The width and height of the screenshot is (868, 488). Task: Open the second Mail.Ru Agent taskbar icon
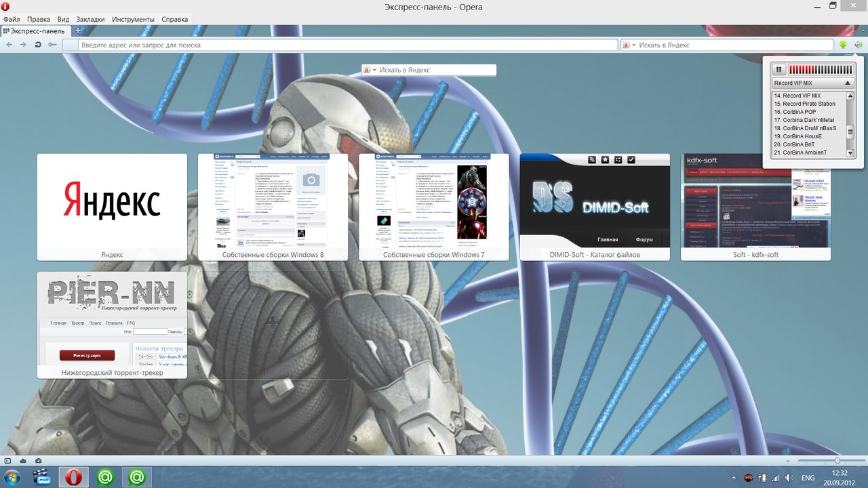coord(137,477)
